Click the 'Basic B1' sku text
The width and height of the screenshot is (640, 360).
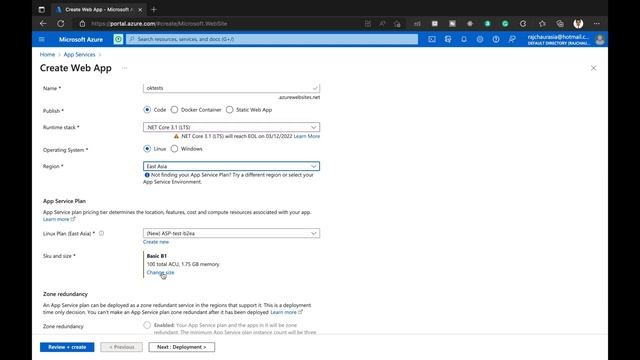point(157,256)
